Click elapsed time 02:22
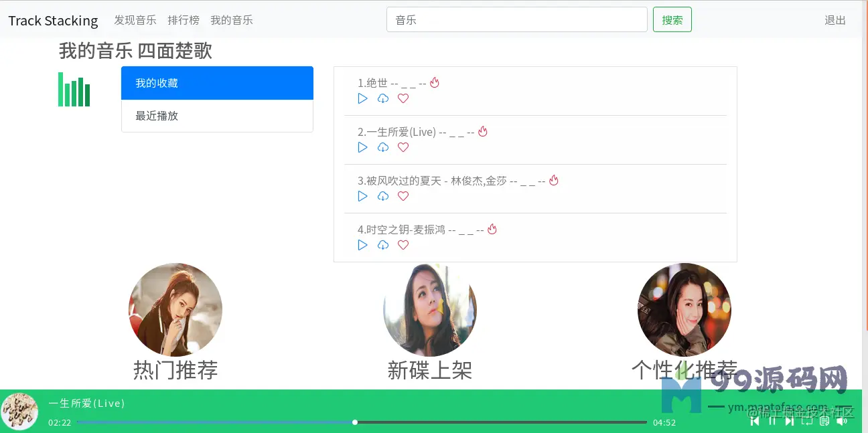 click(x=60, y=422)
